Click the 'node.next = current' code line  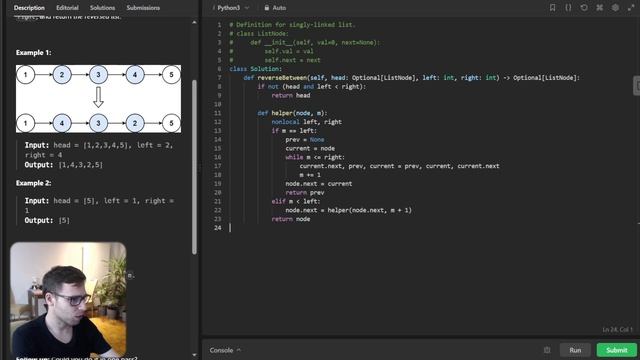pyautogui.click(x=319, y=184)
